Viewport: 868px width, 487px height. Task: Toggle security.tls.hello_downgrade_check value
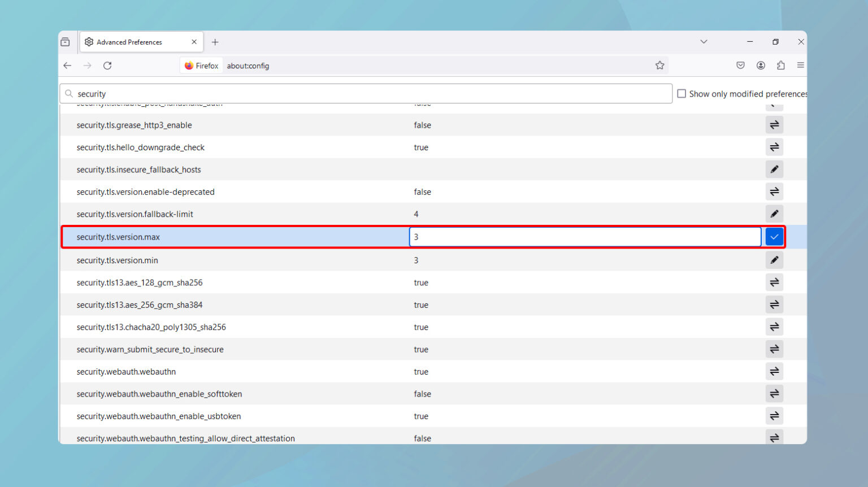click(x=774, y=147)
